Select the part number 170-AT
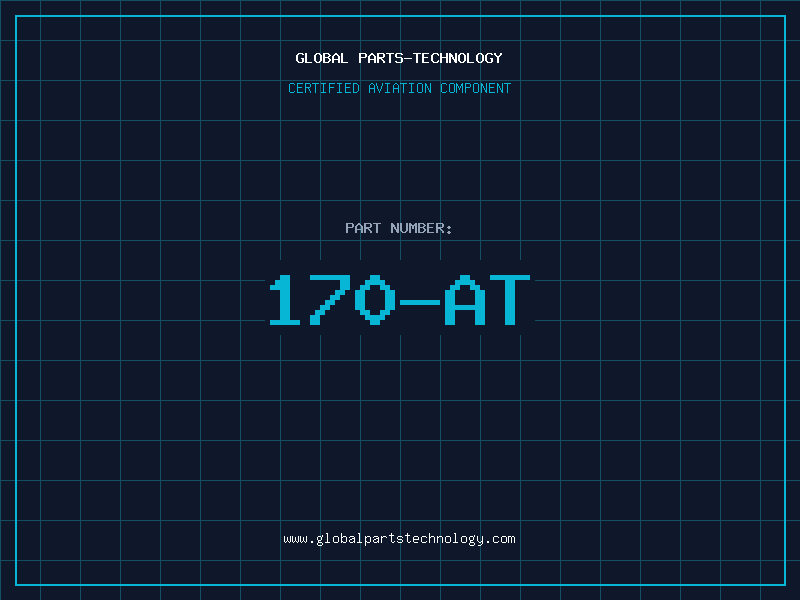 pos(400,300)
